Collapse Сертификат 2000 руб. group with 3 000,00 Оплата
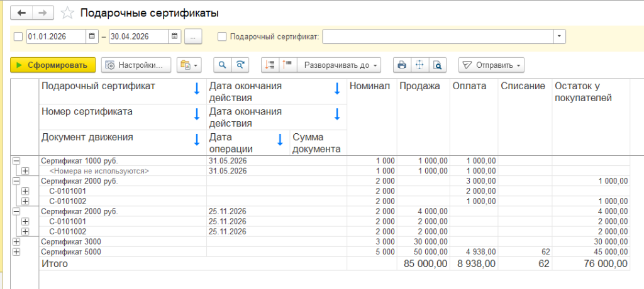644x289 pixels. (17, 181)
